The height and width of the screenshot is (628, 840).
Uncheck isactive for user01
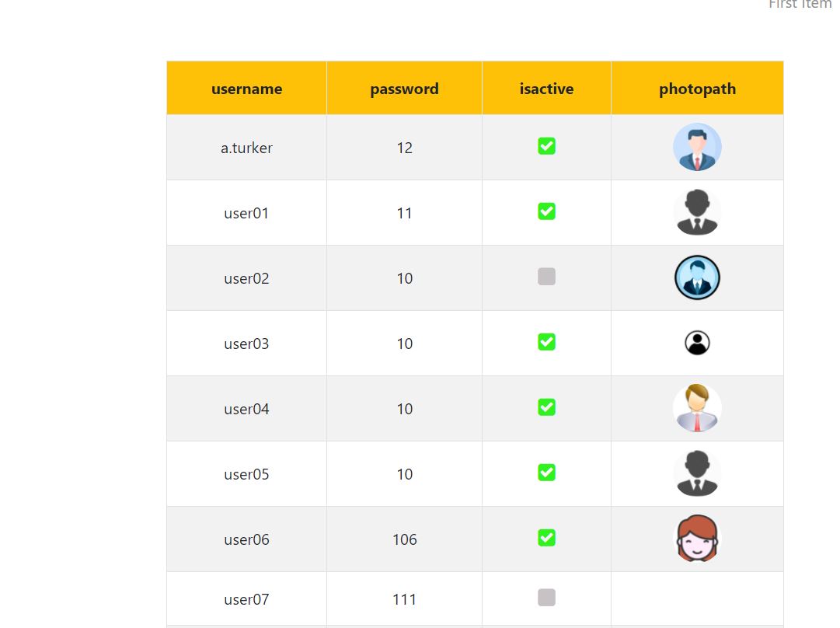click(546, 211)
